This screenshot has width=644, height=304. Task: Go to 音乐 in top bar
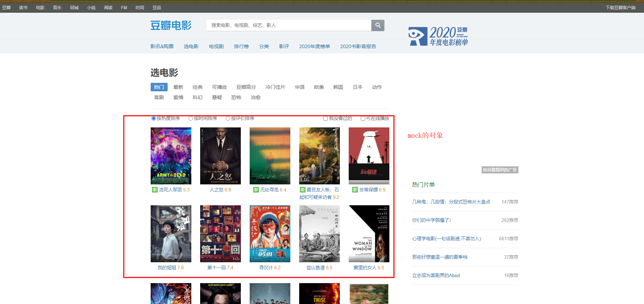click(57, 7)
